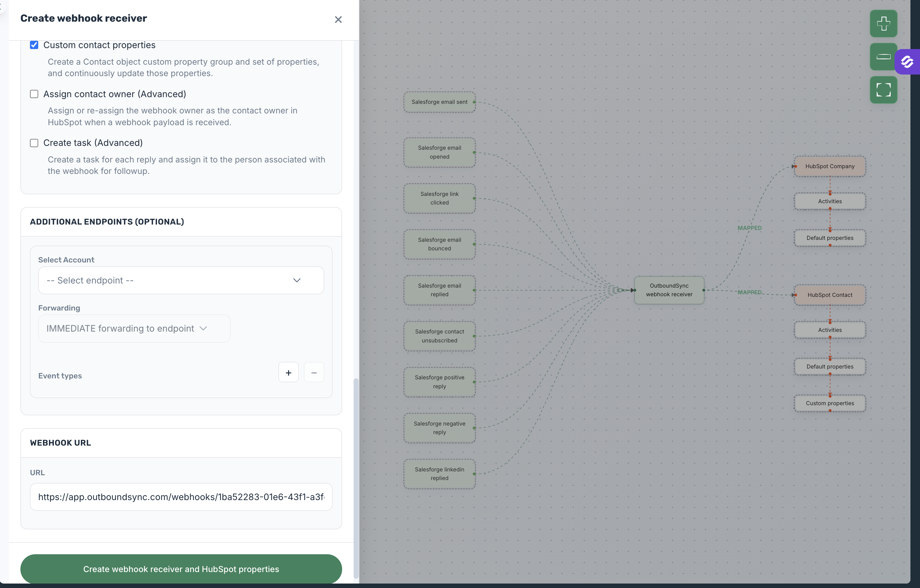Click Create webhook receiver and HubSpot properties
This screenshot has width=920, height=588.
click(x=181, y=569)
